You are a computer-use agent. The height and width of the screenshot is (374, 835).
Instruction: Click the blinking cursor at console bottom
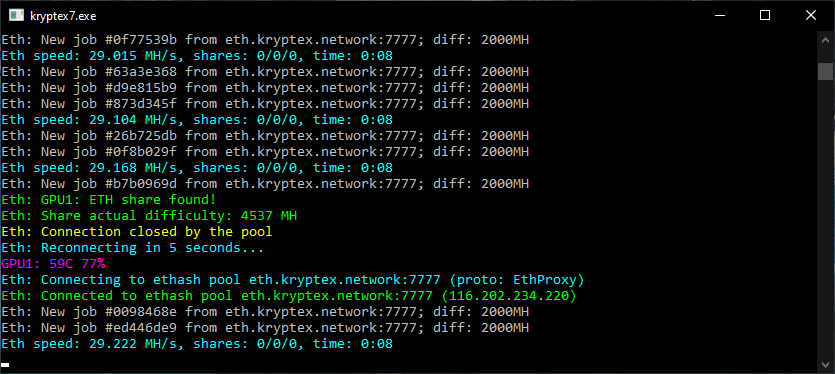5,365
